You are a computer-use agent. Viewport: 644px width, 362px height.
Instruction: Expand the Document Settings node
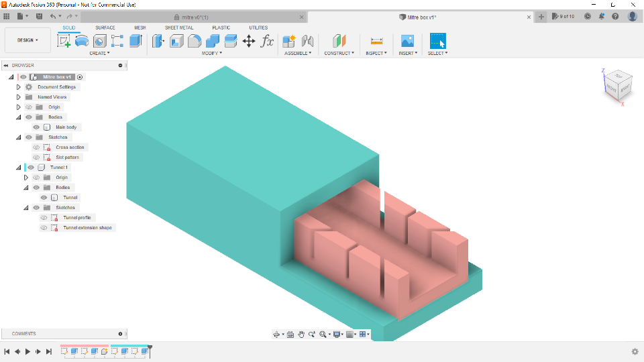pos(19,87)
